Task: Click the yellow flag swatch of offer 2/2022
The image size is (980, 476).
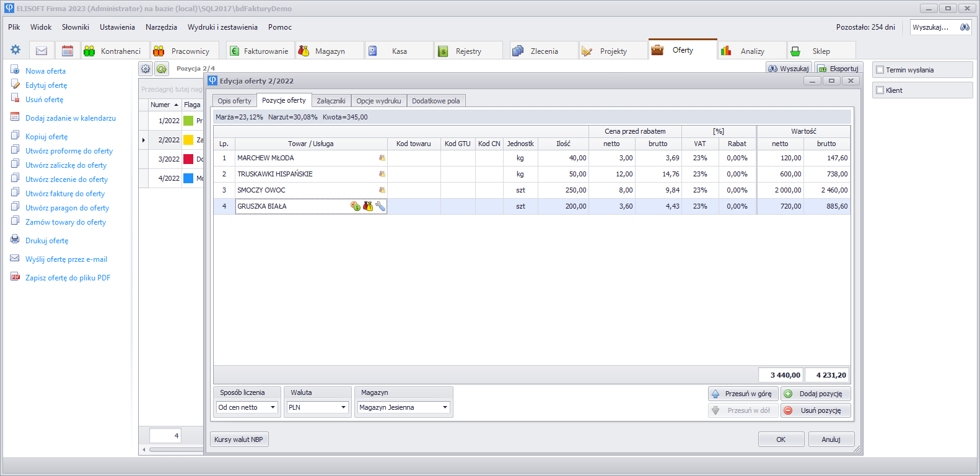Action: pos(188,140)
